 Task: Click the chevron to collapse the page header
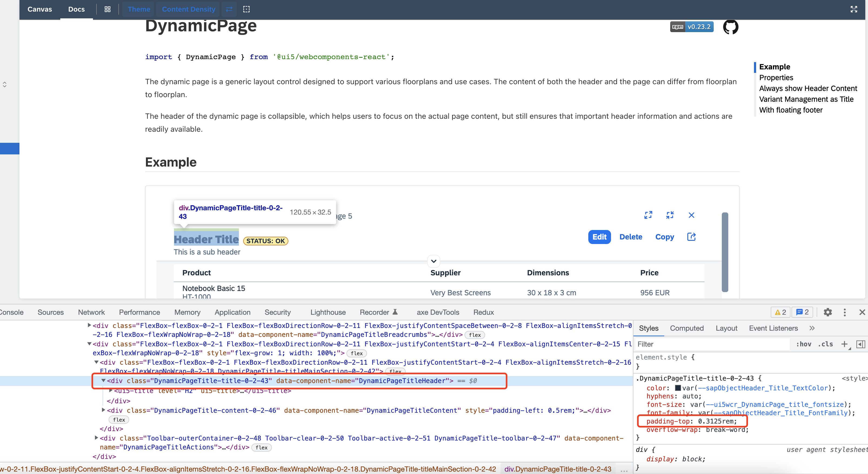pyautogui.click(x=434, y=261)
